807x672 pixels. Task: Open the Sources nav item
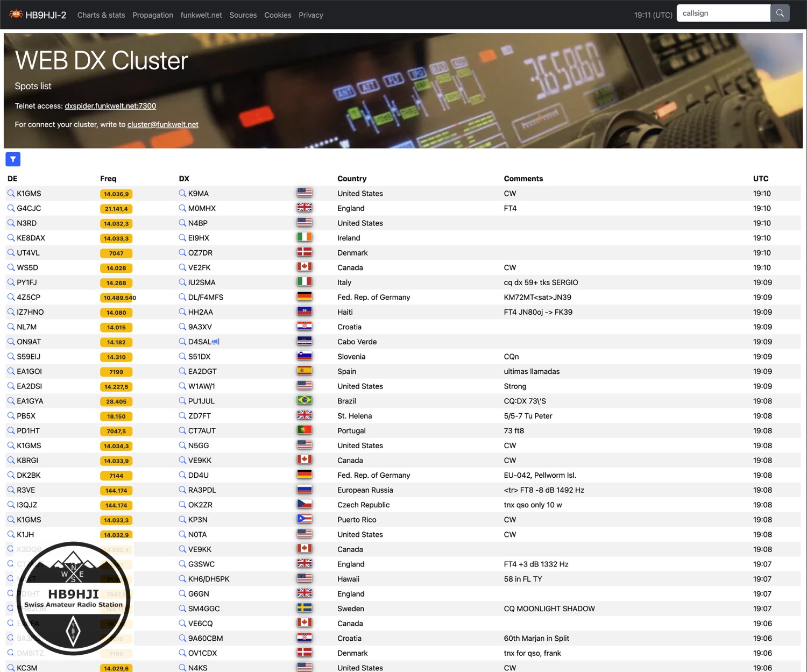pos(243,15)
